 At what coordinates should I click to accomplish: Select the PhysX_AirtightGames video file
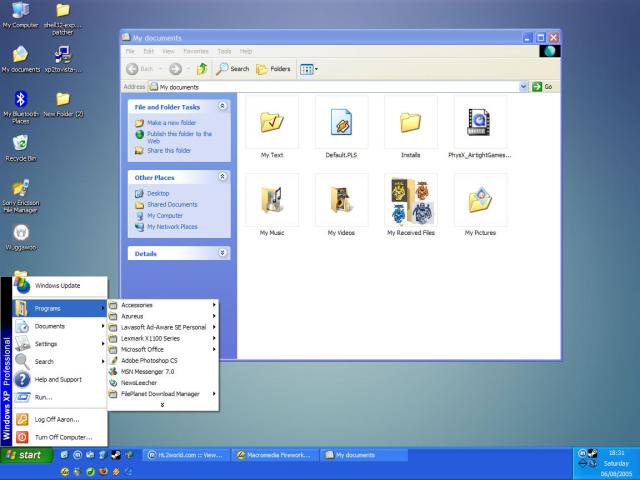tap(480, 128)
